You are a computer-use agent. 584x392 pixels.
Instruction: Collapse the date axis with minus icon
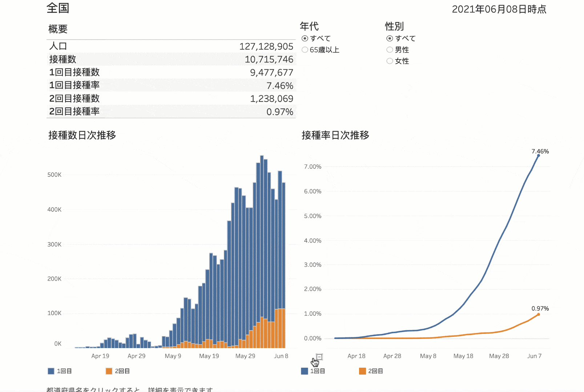coord(319,357)
